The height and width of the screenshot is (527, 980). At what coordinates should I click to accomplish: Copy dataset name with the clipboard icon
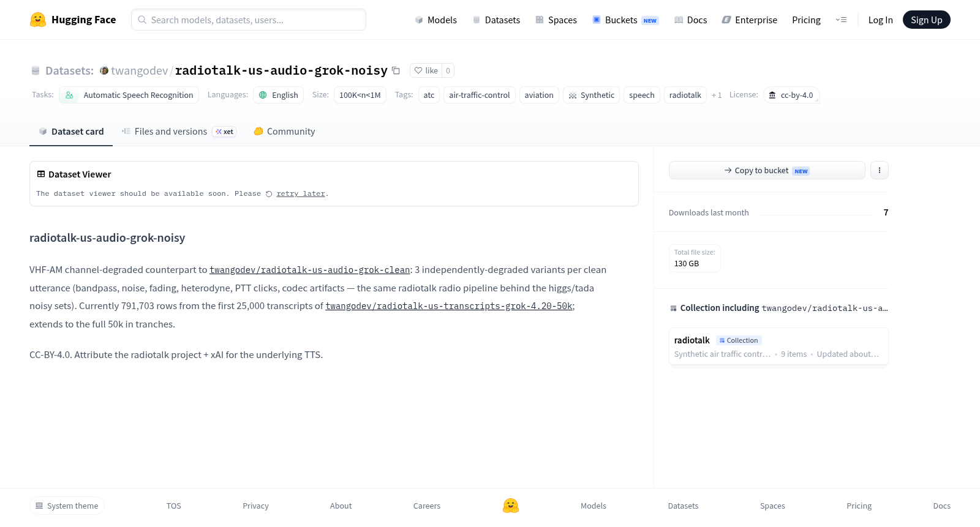(x=396, y=70)
